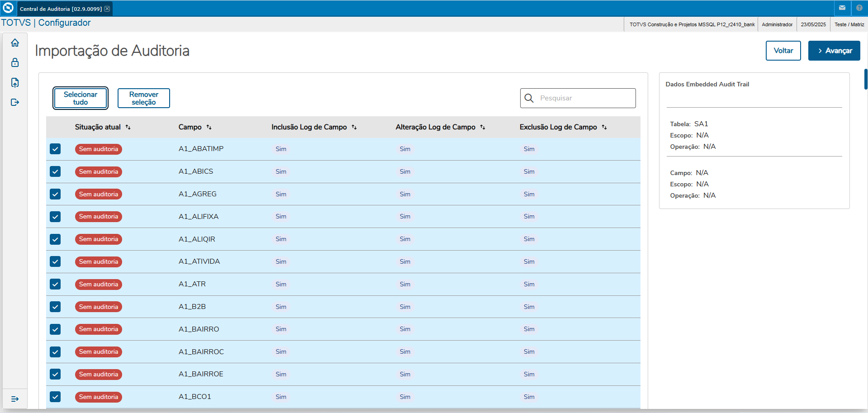Open the Teste / Matriz branch selector

(x=849, y=24)
